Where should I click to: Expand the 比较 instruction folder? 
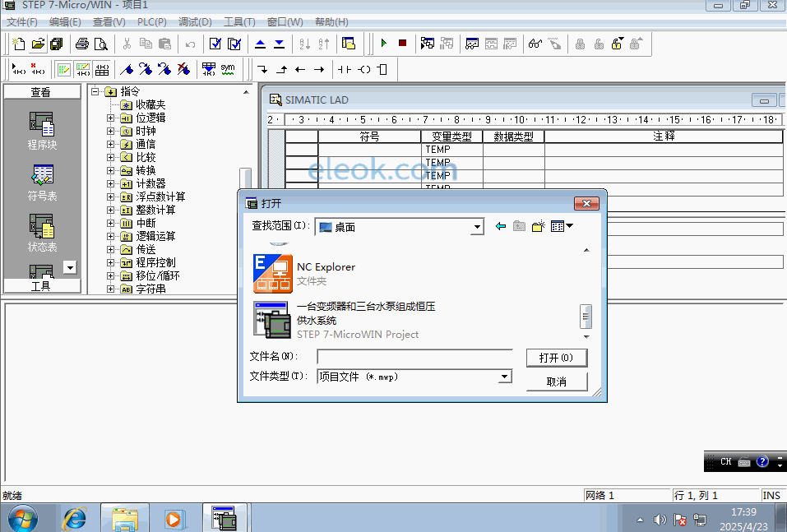110,157
